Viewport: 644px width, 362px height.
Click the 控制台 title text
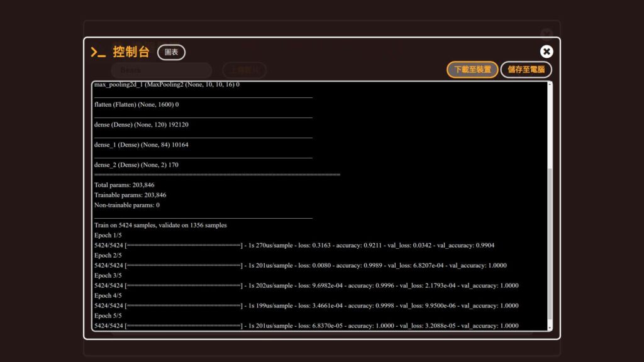pos(131,52)
